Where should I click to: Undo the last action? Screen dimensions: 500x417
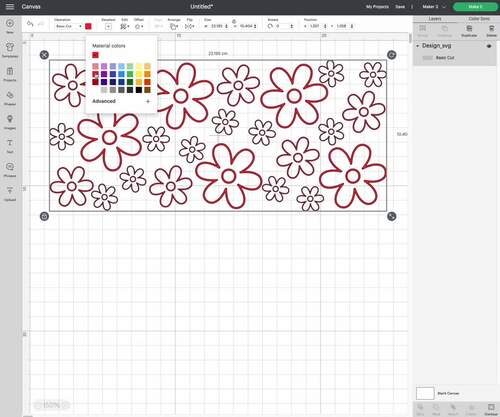[x=30, y=24]
